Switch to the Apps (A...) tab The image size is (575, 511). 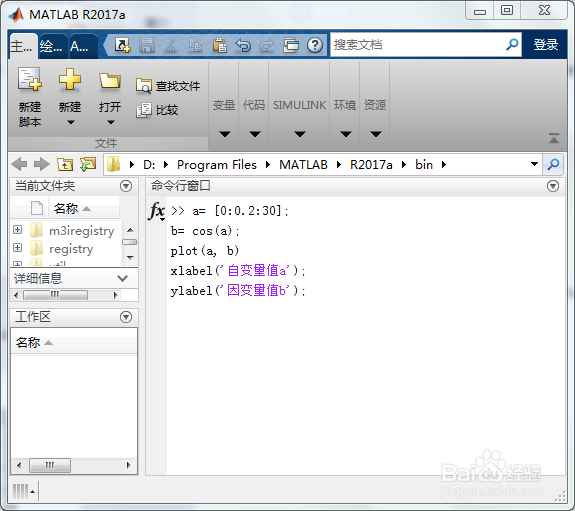point(84,46)
